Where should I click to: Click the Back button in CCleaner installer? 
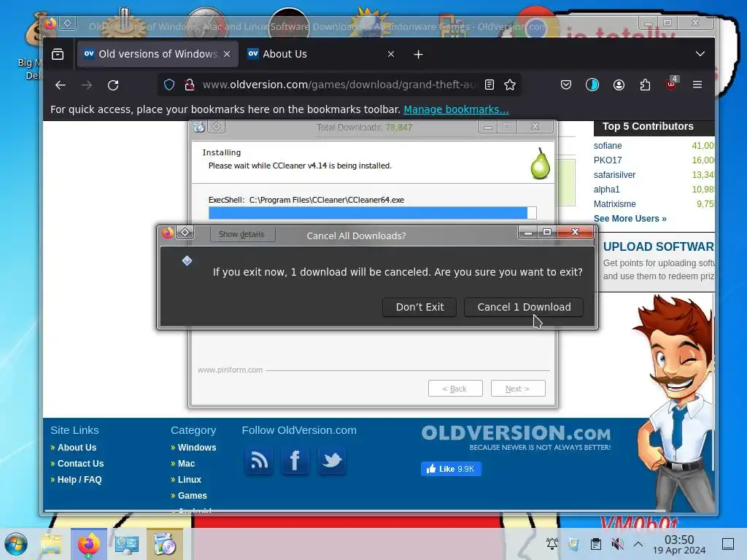[x=455, y=389]
